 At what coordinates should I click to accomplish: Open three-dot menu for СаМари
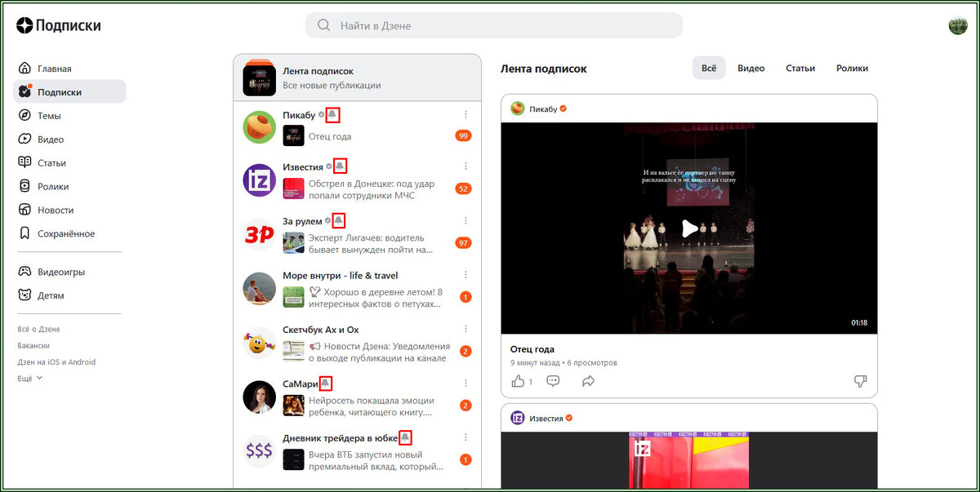click(465, 383)
